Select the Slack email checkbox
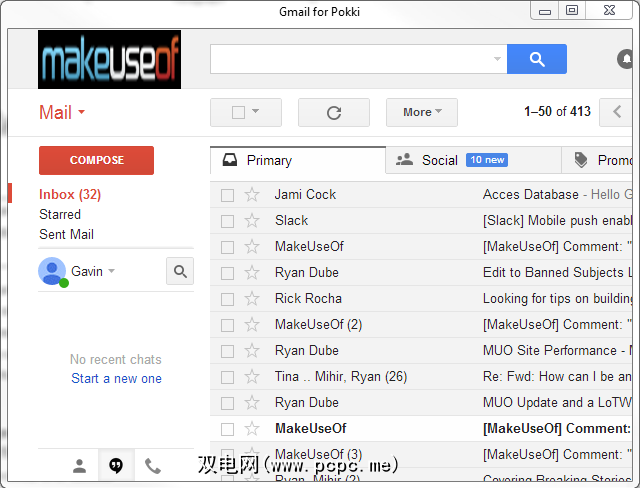Image resolution: width=640 pixels, height=488 pixels. point(227,222)
